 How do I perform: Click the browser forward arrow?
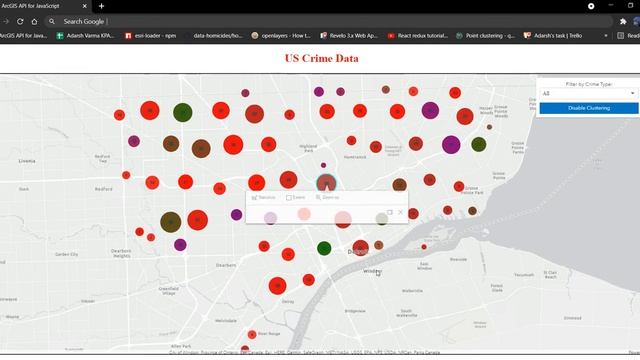click(6, 22)
